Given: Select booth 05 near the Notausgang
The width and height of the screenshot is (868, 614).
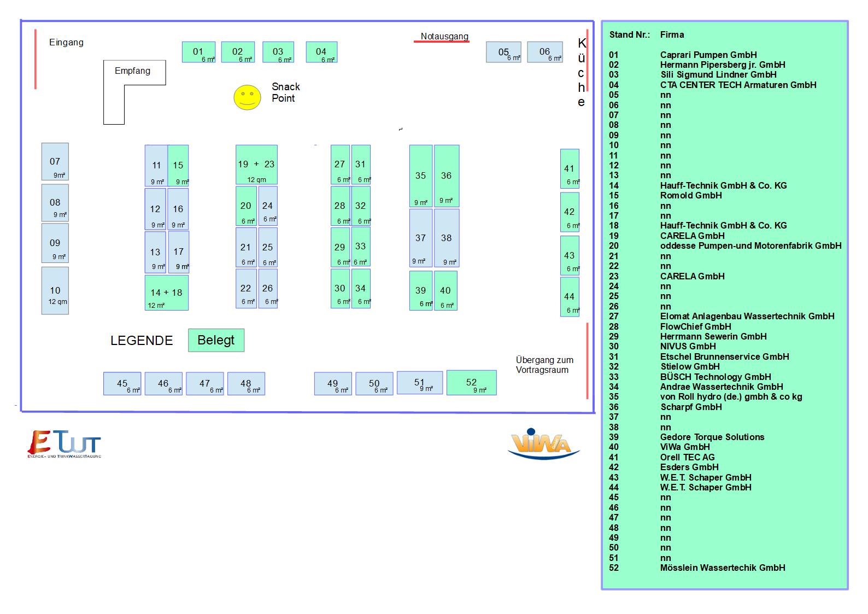Looking at the screenshot, I should point(503,52).
